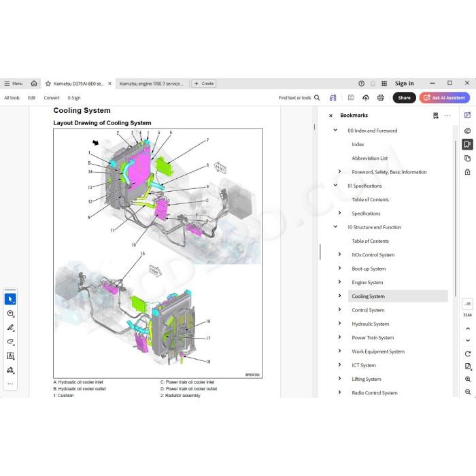Click the Create button
This screenshot has height=476, width=476.
click(204, 84)
